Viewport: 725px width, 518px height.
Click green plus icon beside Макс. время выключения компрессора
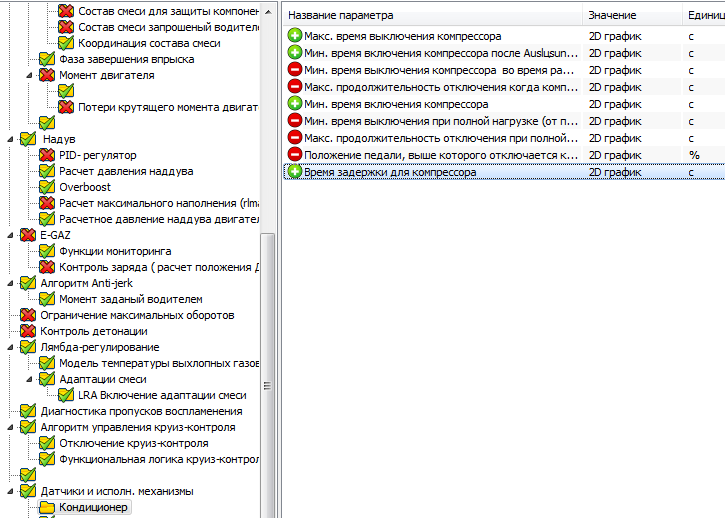[x=295, y=36]
